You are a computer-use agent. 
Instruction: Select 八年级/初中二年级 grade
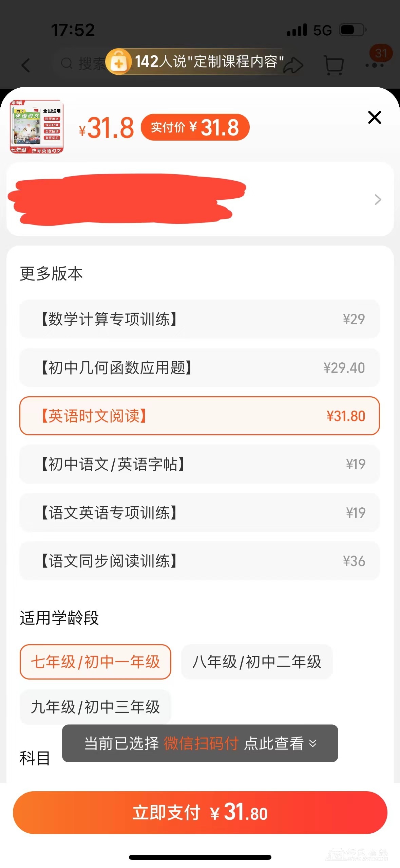tap(257, 662)
